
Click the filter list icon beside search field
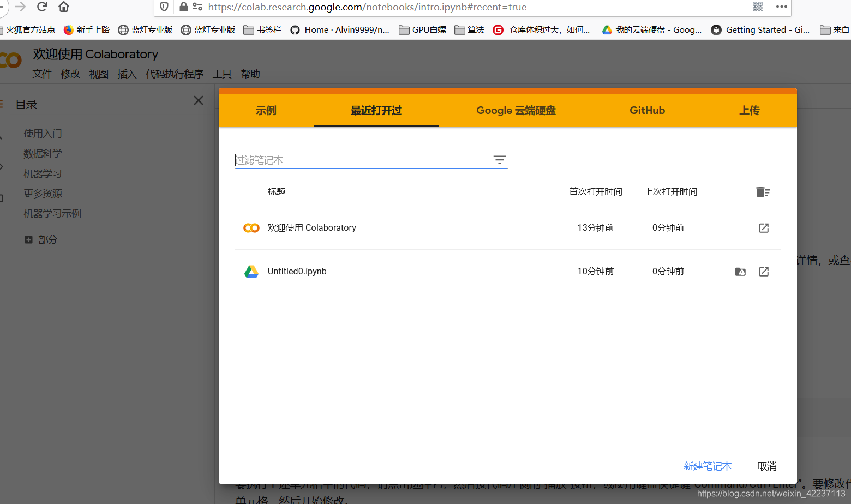(x=500, y=160)
